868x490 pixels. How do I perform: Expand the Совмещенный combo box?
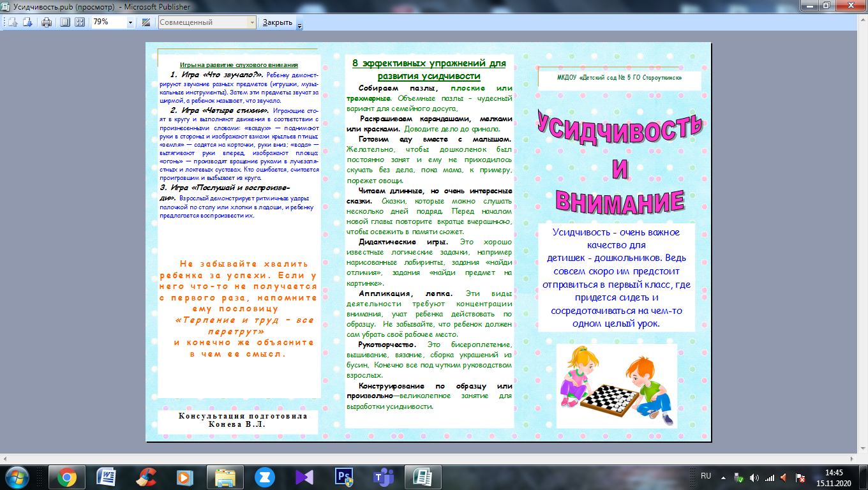251,22
